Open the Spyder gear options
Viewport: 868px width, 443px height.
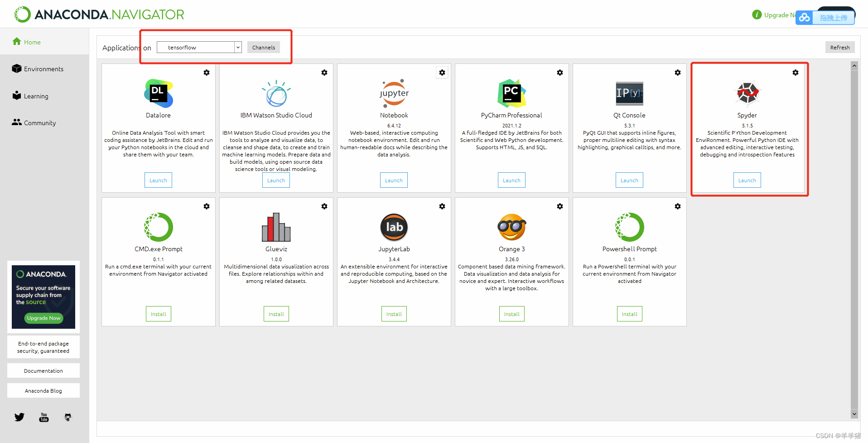(796, 73)
